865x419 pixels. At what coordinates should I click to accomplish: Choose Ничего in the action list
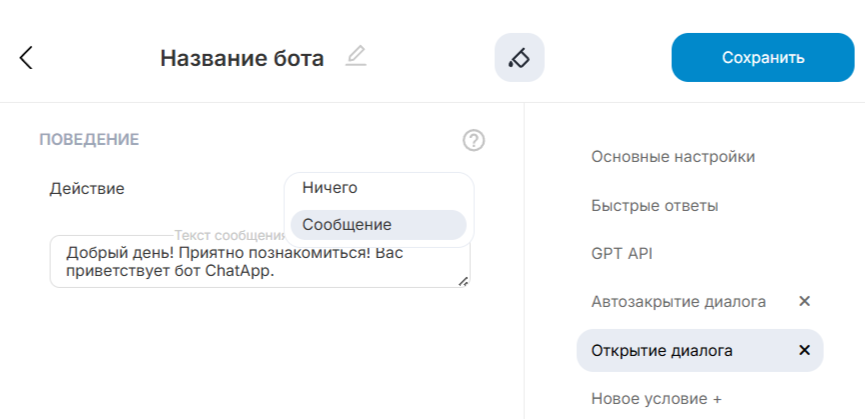[x=330, y=188]
